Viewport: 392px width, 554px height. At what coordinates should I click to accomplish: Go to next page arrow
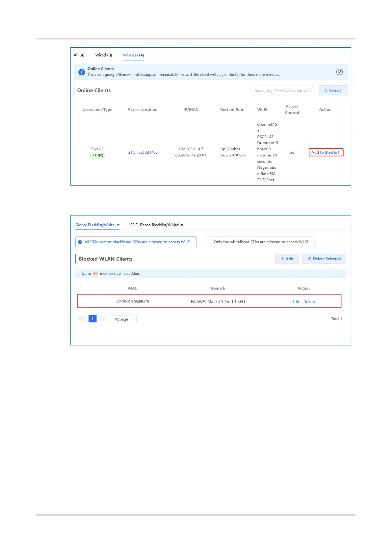[x=103, y=319]
